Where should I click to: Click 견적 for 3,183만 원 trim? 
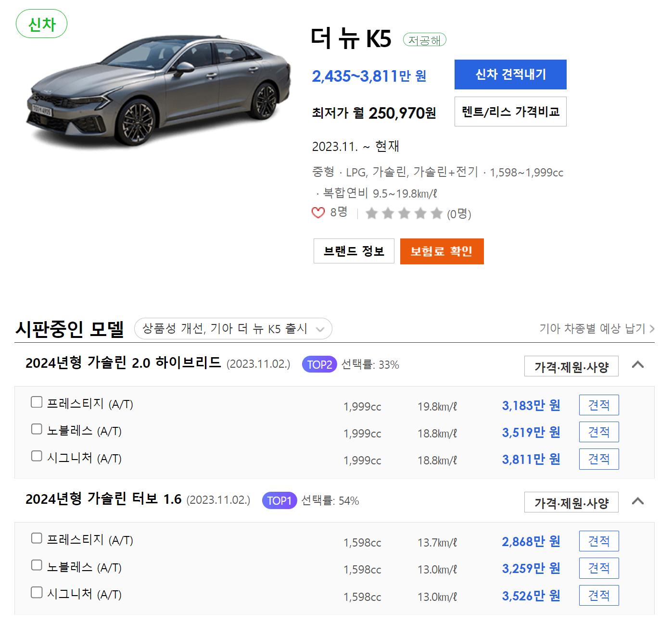599,405
